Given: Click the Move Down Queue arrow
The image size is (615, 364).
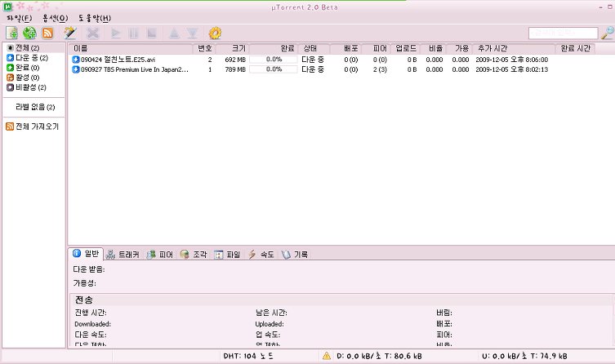Looking at the screenshot, I should (x=192, y=33).
